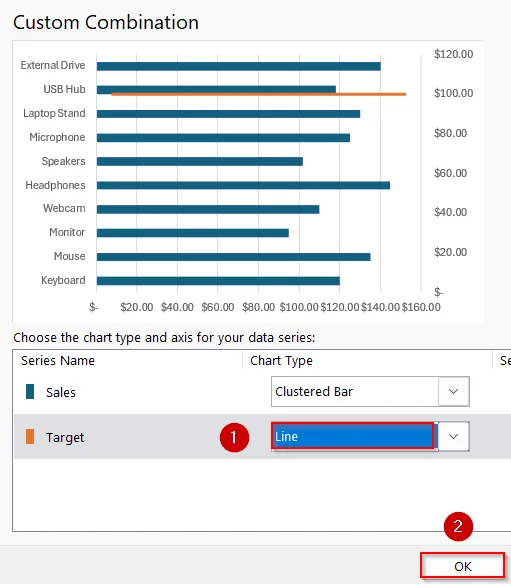This screenshot has width=511, height=584.
Task: Click the Webcam axis label
Action: click(64, 208)
